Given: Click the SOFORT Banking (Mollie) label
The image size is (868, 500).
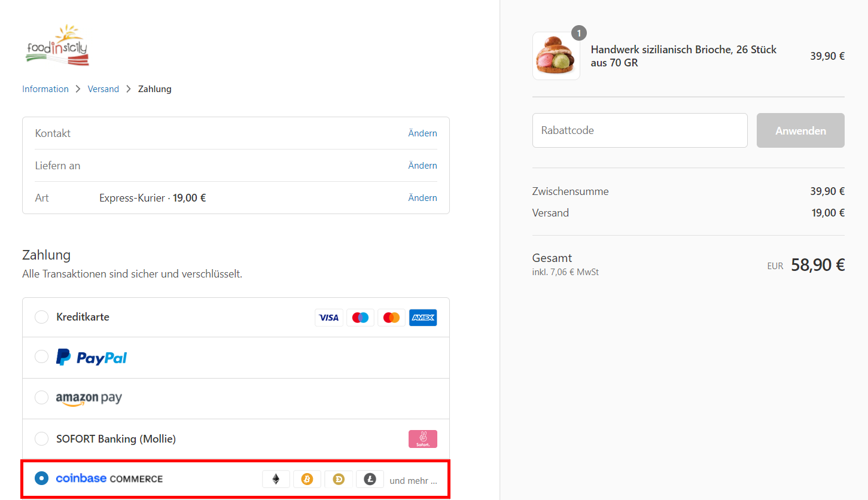Looking at the screenshot, I should click(116, 439).
